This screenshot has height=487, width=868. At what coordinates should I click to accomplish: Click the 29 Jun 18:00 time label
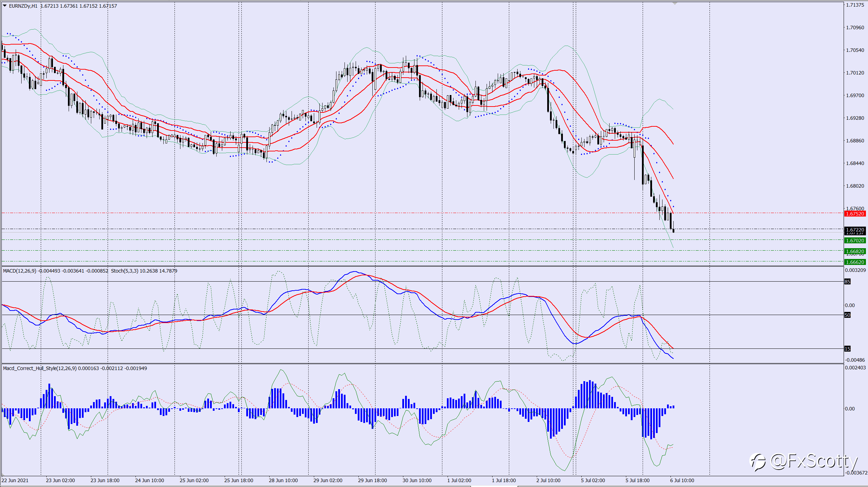coord(372,480)
